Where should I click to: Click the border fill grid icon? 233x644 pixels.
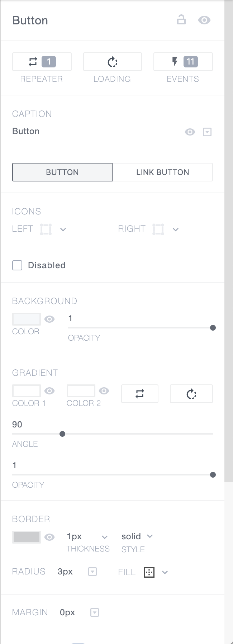pos(149,572)
